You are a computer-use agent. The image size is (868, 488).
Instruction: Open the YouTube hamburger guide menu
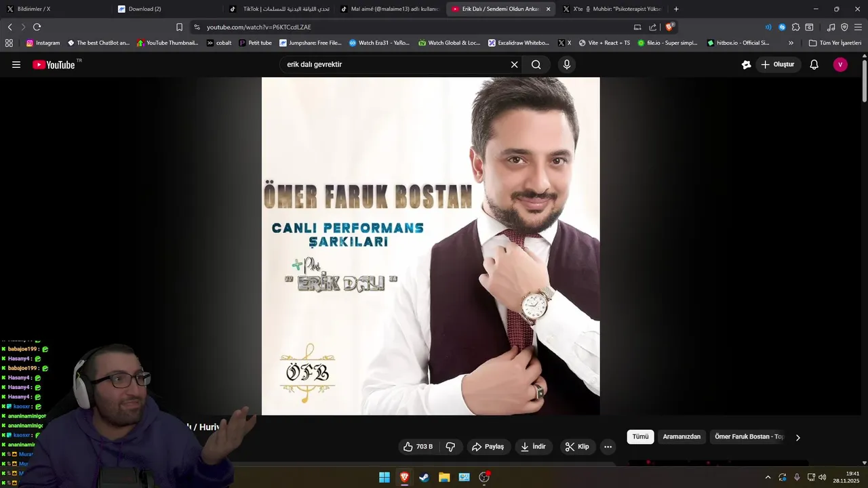click(x=16, y=65)
